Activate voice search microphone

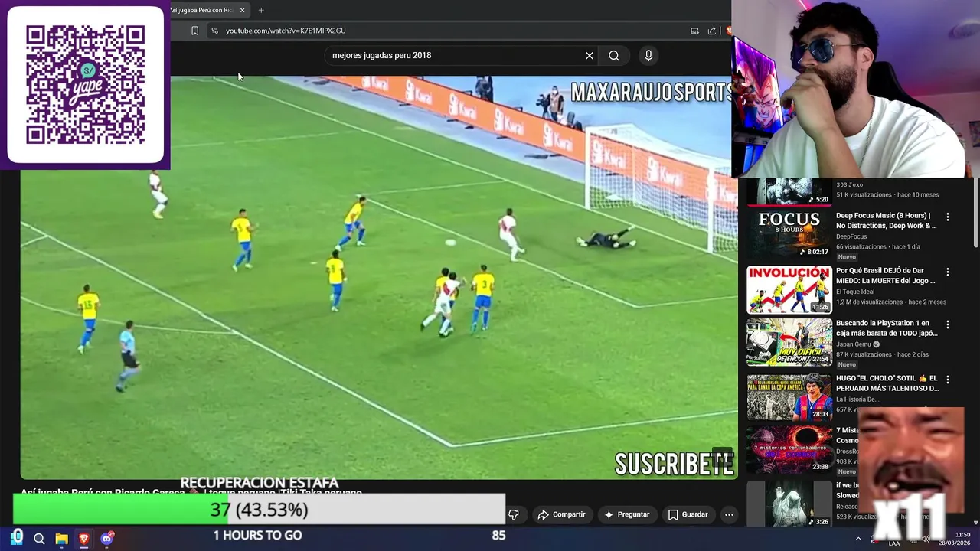(x=648, y=55)
